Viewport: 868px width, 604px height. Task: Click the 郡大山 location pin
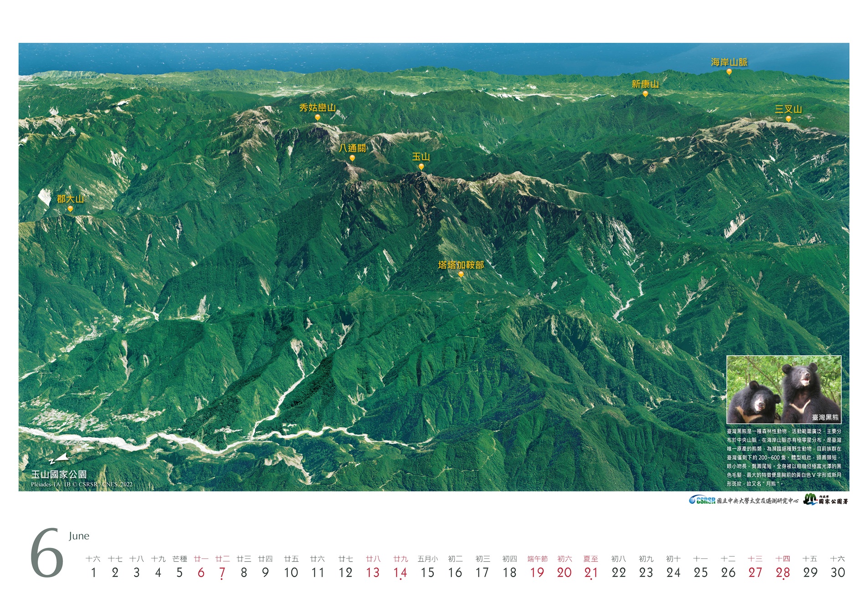point(70,209)
